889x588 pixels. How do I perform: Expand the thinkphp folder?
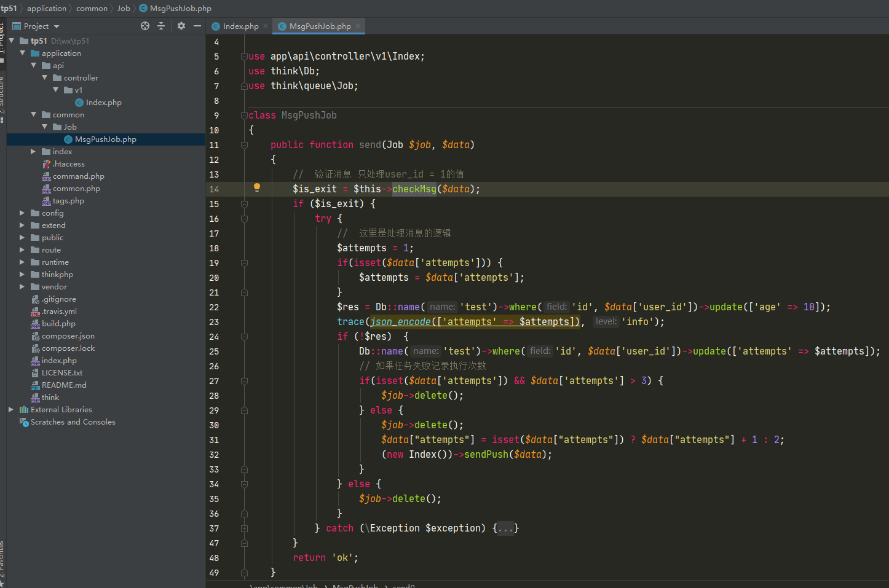pyautogui.click(x=23, y=274)
